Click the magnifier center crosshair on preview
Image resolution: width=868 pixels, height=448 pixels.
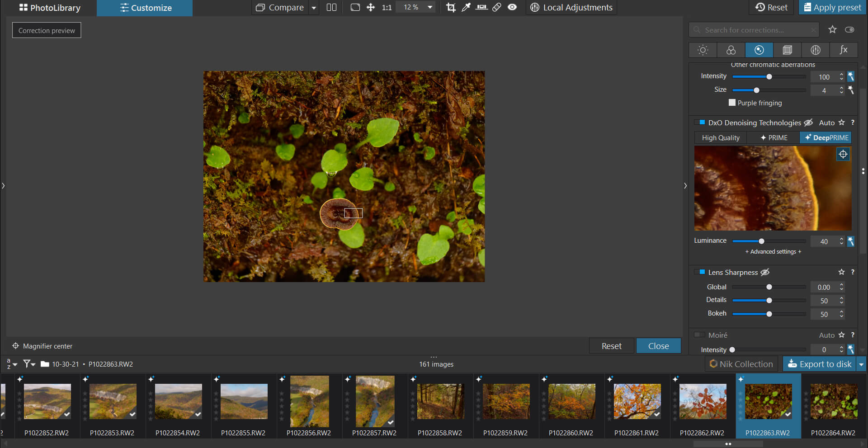[843, 154]
